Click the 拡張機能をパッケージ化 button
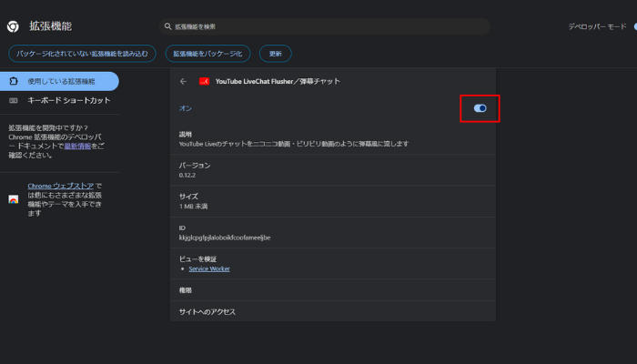This screenshot has height=364, width=637. tap(207, 54)
